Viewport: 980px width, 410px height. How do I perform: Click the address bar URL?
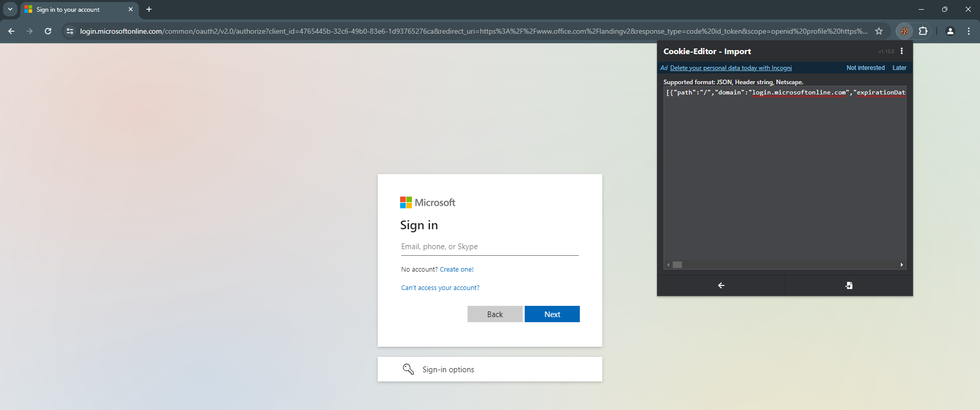coord(474,31)
